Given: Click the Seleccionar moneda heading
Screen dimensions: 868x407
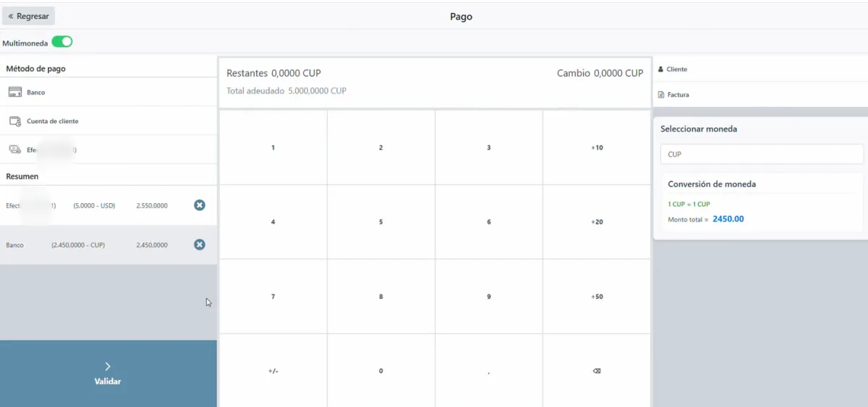Looking at the screenshot, I should point(699,129).
